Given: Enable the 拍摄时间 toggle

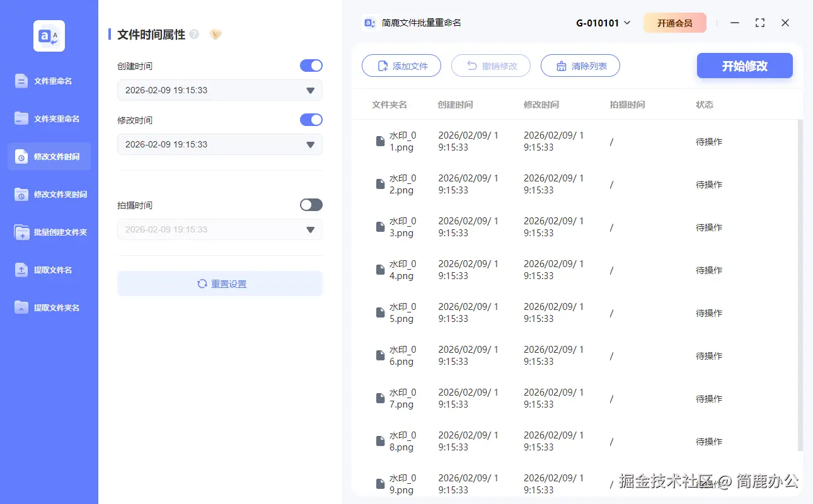Looking at the screenshot, I should [311, 205].
